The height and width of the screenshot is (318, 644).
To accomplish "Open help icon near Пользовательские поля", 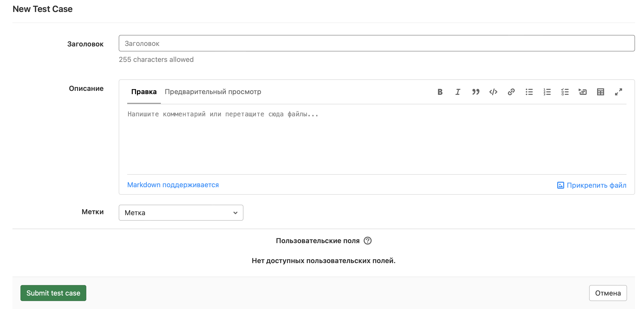I will tap(367, 241).
